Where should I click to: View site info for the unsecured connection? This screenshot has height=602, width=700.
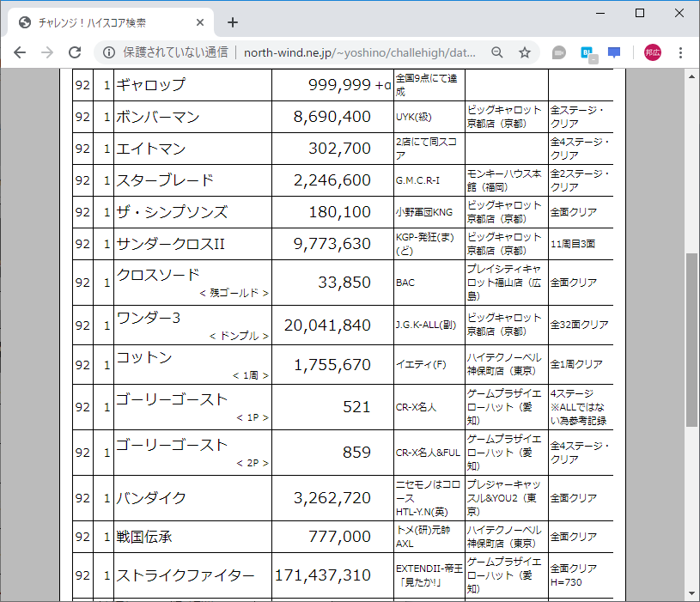(x=108, y=52)
